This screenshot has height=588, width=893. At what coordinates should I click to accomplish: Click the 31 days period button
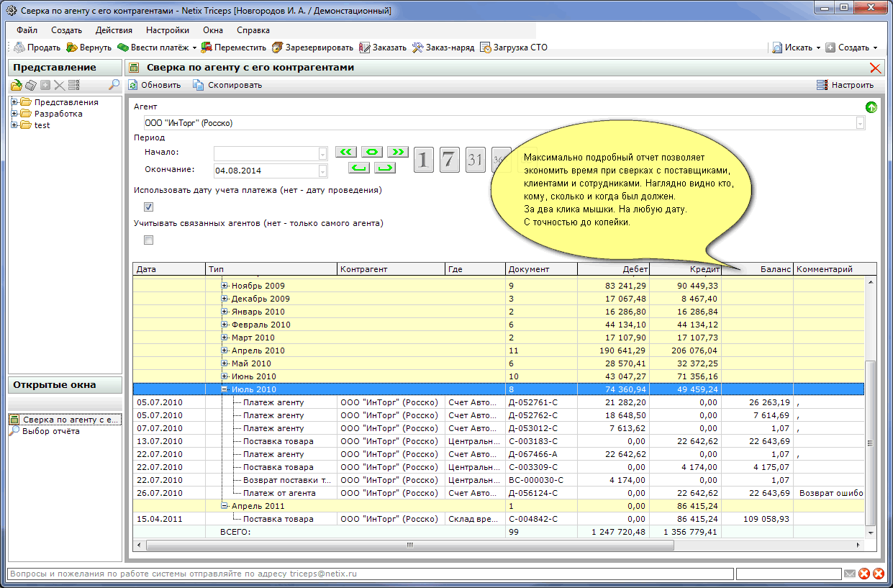pos(476,159)
